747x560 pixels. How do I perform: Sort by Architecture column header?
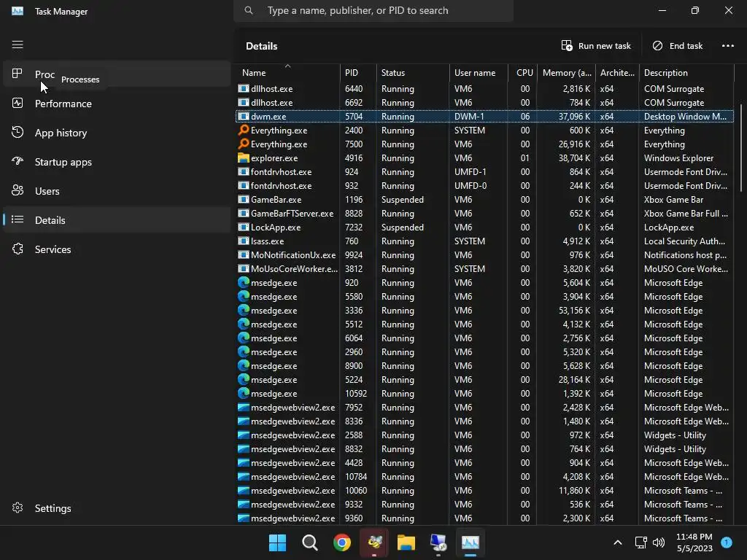click(x=617, y=72)
